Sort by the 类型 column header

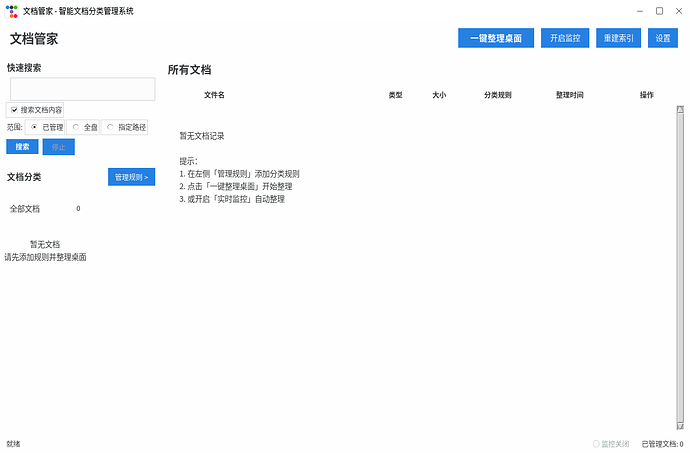[x=395, y=95]
